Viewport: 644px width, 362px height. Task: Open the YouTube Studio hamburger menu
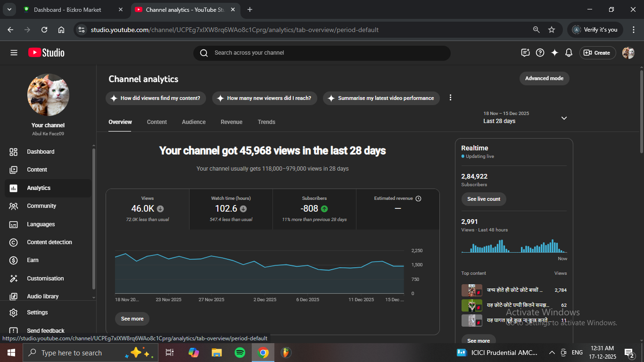[x=14, y=53]
